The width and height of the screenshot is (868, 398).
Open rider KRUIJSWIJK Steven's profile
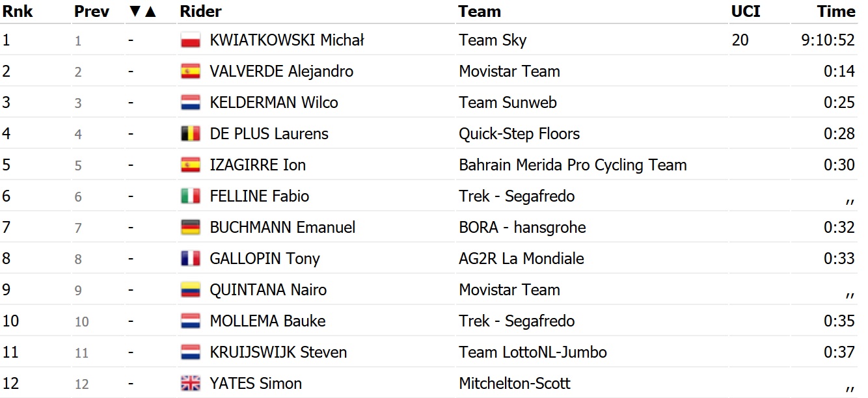(278, 352)
